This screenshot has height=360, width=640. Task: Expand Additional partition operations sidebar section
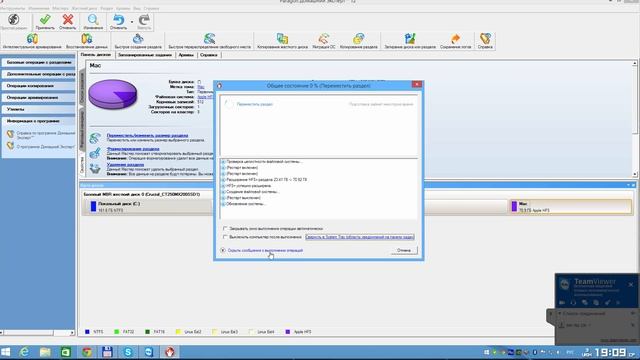coord(38,74)
